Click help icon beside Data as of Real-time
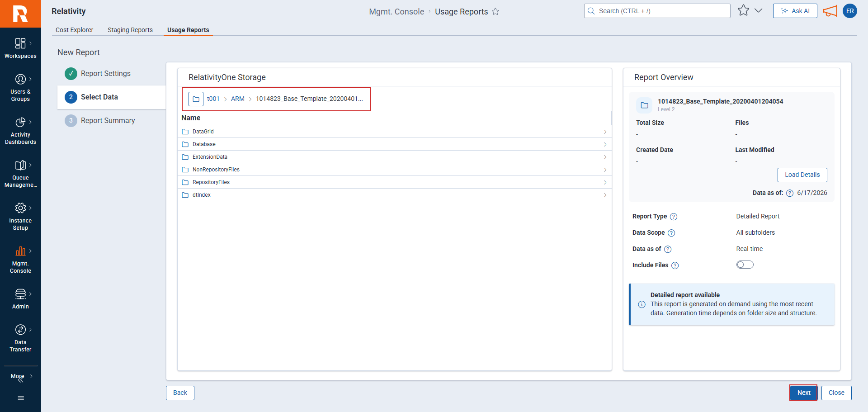The width and height of the screenshot is (868, 412). pyautogui.click(x=668, y=249)
